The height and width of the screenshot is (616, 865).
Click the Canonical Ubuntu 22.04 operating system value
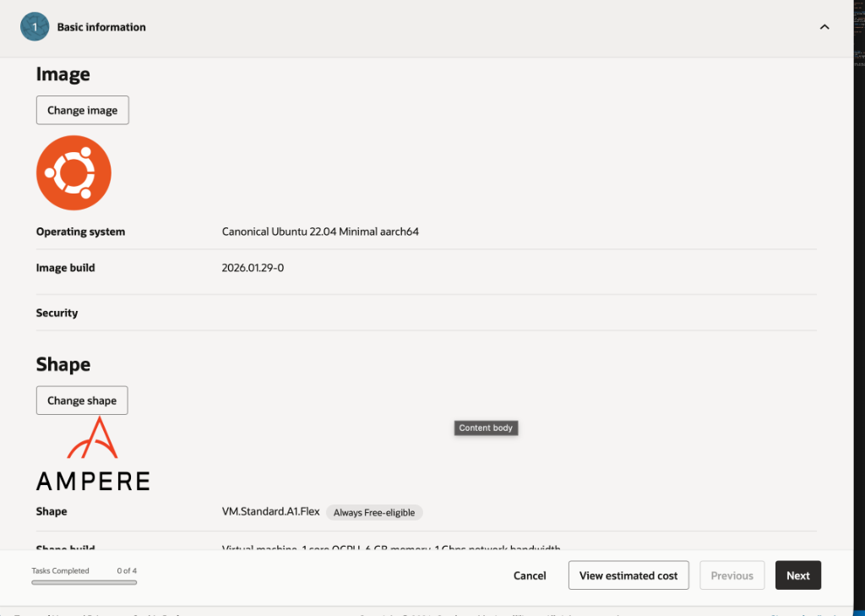pos(320,232)
